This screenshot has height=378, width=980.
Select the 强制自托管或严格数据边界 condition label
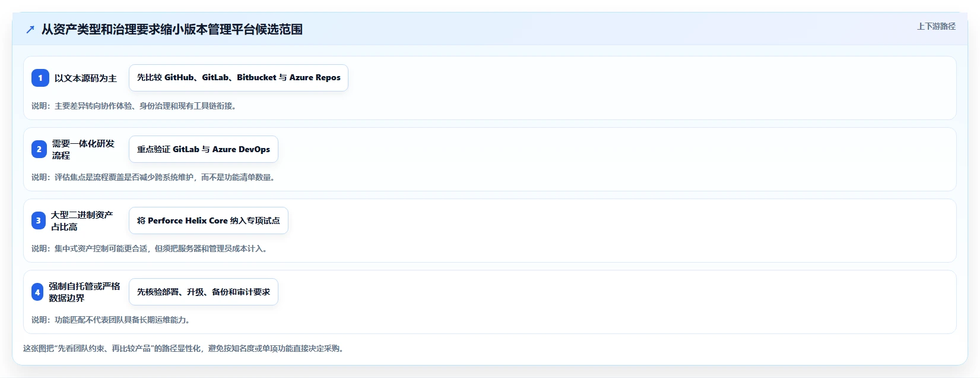tap(84, 292)
